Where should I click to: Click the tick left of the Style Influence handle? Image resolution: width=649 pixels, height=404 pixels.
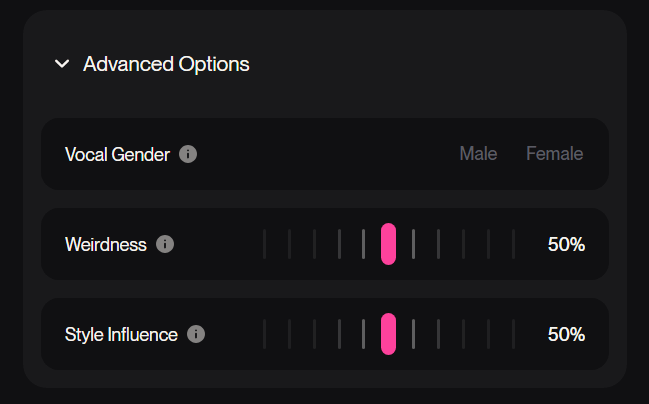click(x=364, y=334)
